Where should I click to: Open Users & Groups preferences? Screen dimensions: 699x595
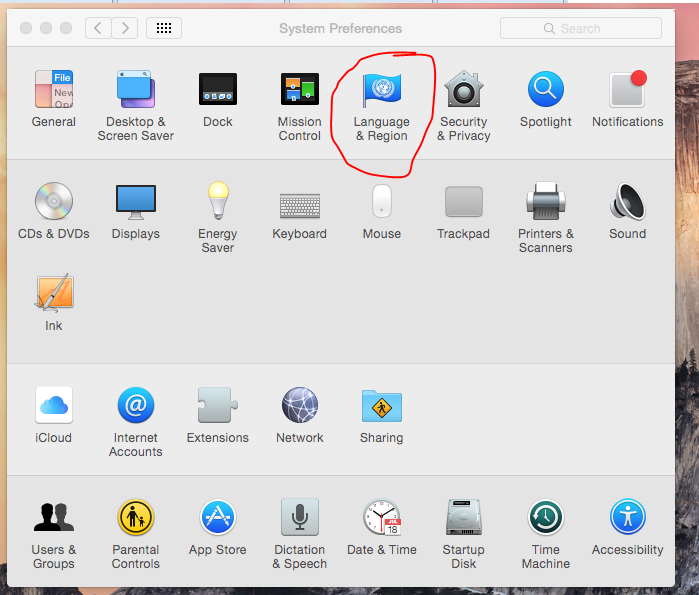click(54, 517)
